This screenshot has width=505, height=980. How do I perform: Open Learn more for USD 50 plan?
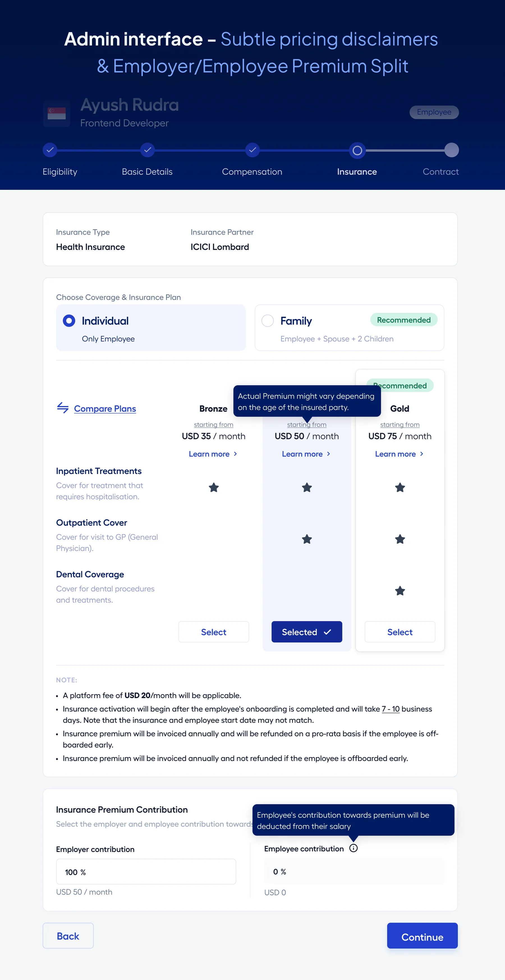[x=306, y=454]
